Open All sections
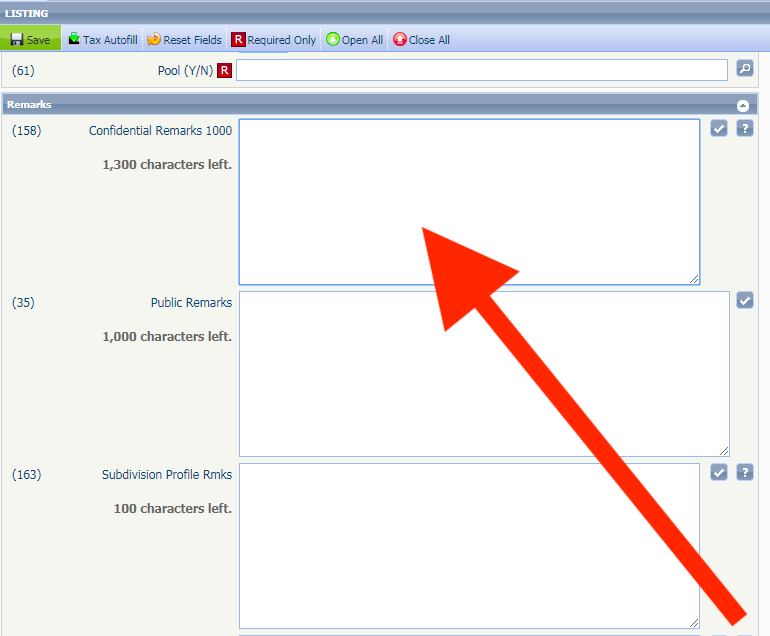Viewport: 770px width, 636px height. pos(354,39)
